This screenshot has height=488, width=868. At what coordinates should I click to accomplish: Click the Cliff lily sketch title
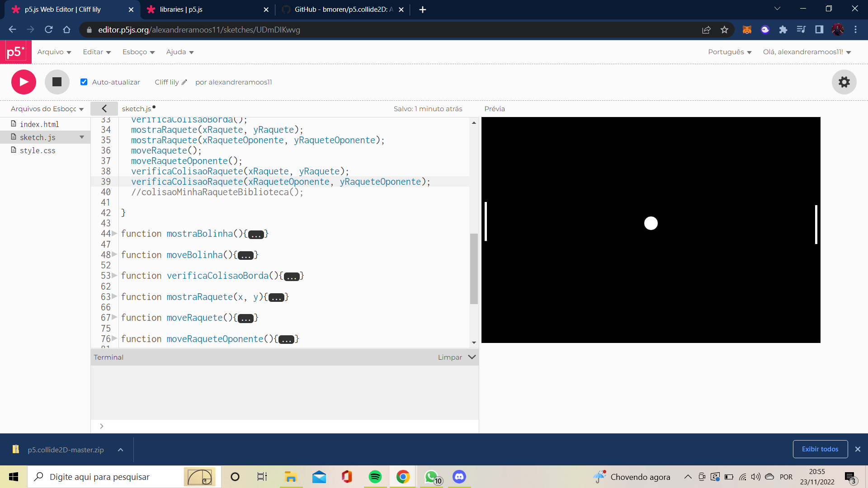(x=167, y=82)
